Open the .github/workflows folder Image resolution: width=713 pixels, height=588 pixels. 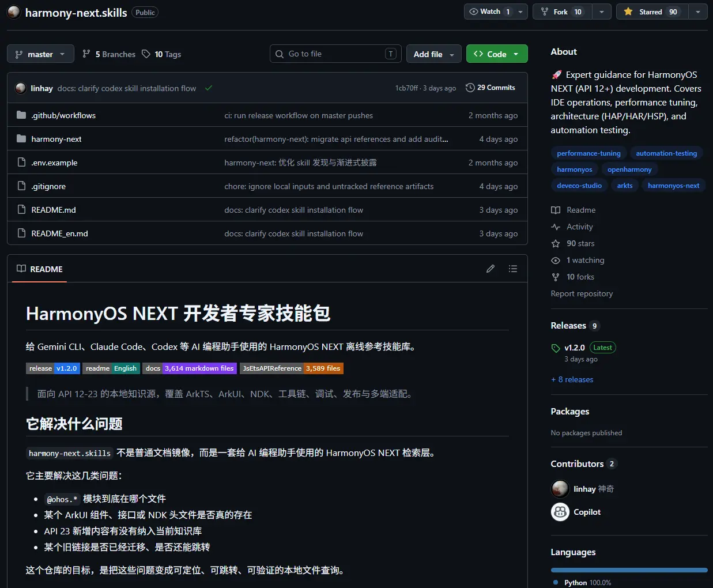63,115
